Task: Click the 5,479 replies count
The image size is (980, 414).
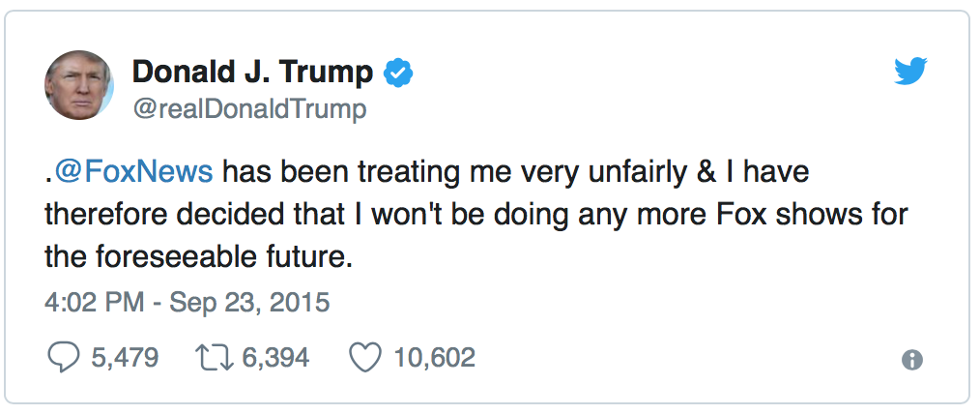Action: coord(124,359)
